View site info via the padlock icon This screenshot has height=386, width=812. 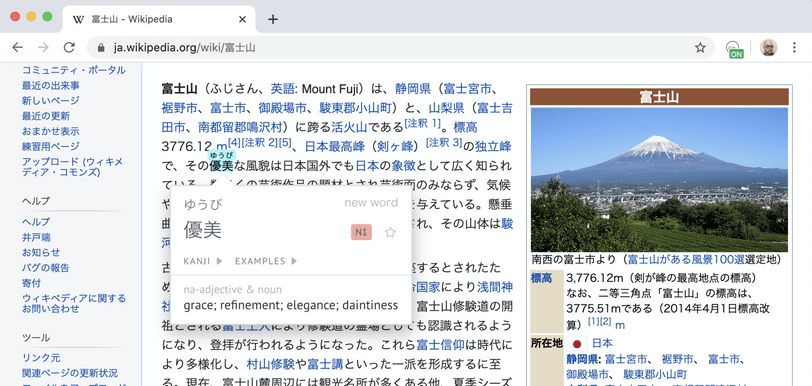pyautogui.click(x=100, y=48)
